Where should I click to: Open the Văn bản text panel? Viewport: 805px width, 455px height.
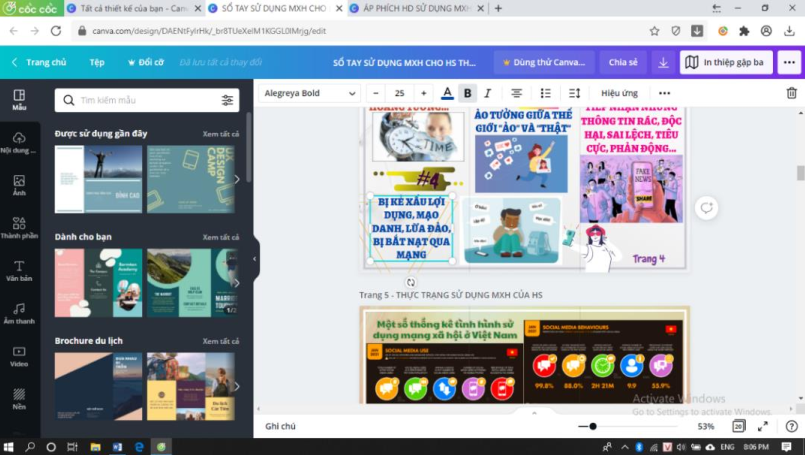pos(20,271)
